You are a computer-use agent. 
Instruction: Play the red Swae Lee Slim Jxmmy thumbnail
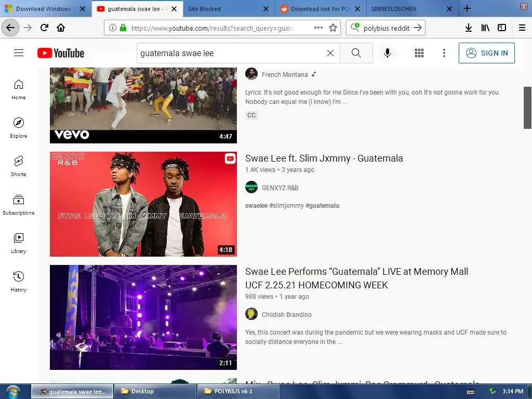click(143, 204)
